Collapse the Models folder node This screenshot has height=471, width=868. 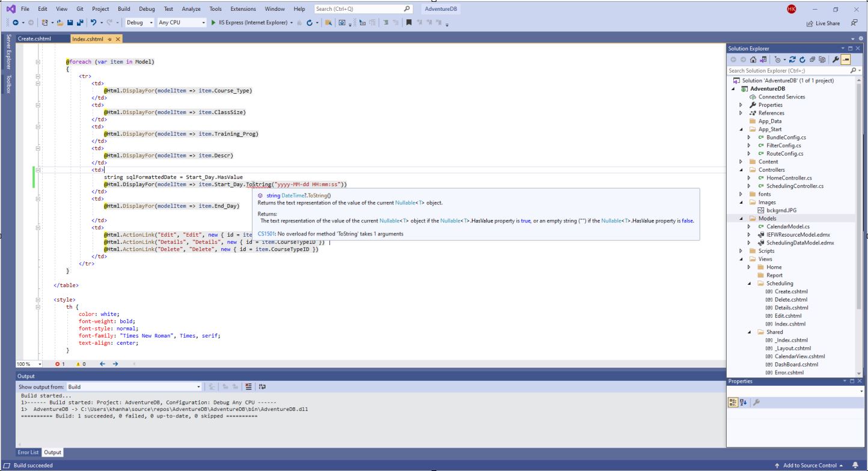741,219
